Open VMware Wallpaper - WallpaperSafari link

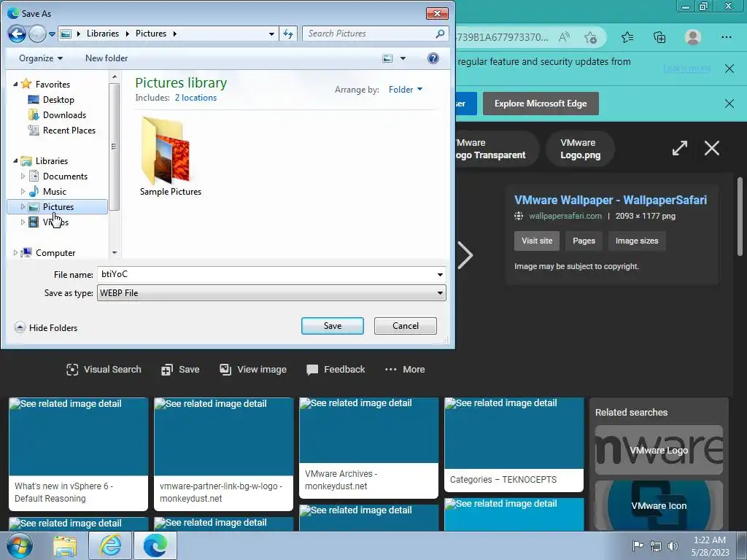coord(611,200)
